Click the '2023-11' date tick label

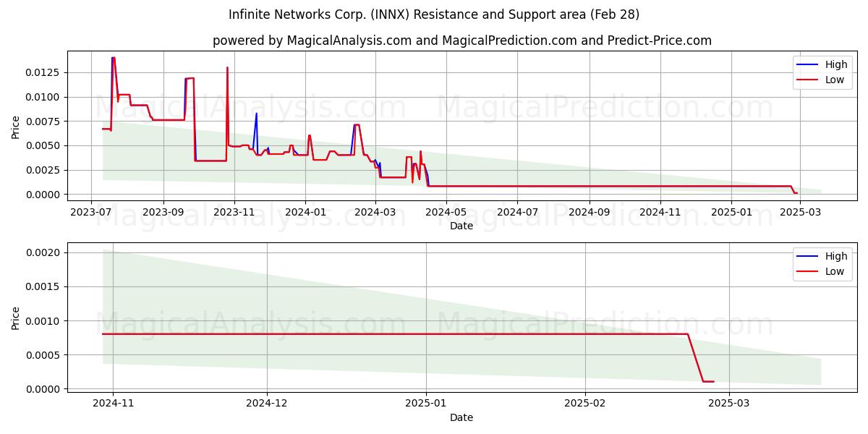(x=234, y=211)
